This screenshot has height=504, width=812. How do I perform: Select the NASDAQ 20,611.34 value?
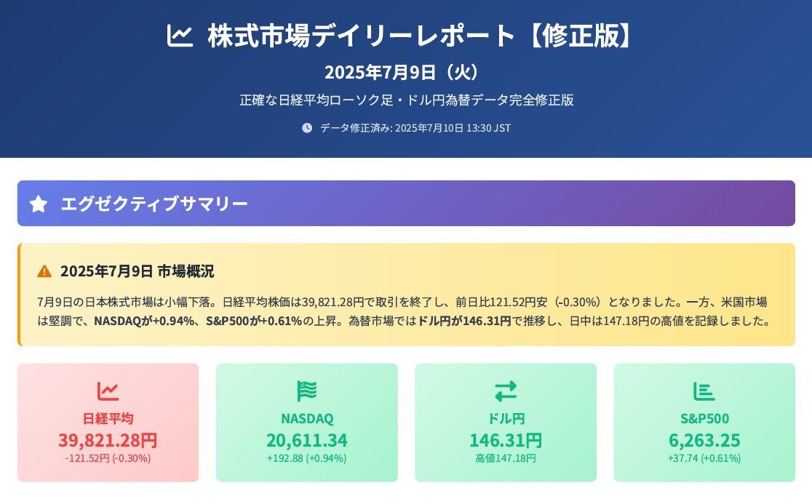coord(306,440)
